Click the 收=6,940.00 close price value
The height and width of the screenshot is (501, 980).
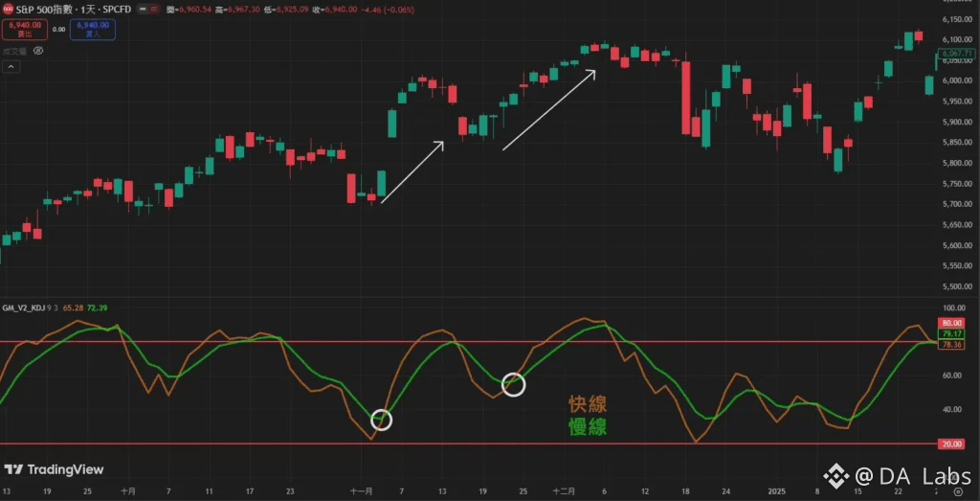pos(334,10)
